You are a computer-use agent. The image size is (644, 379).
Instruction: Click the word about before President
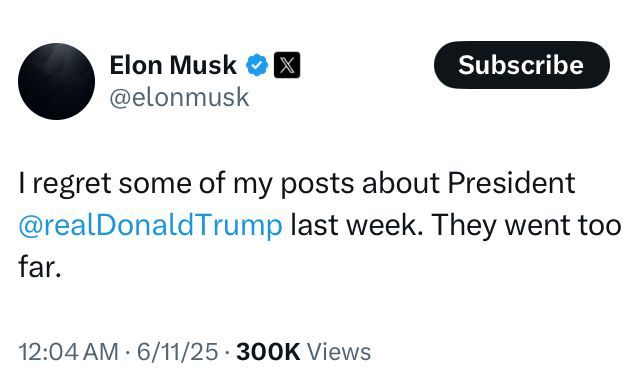(400, 183)
